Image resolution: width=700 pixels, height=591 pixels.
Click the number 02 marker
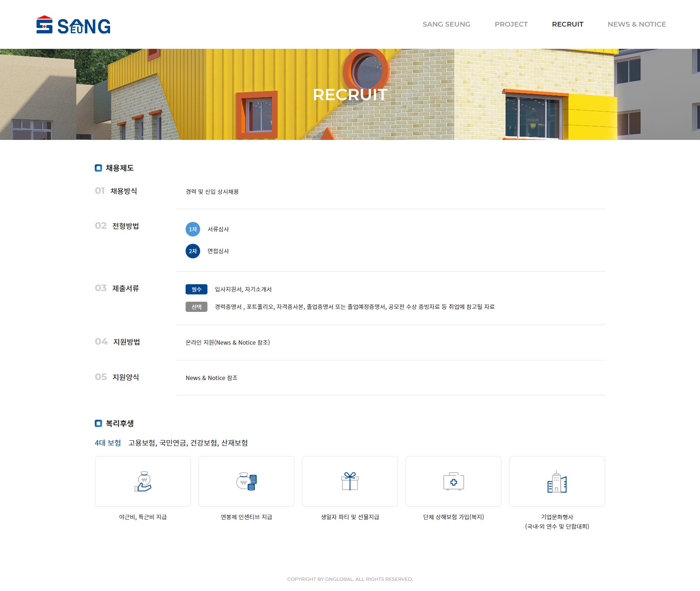101,226
